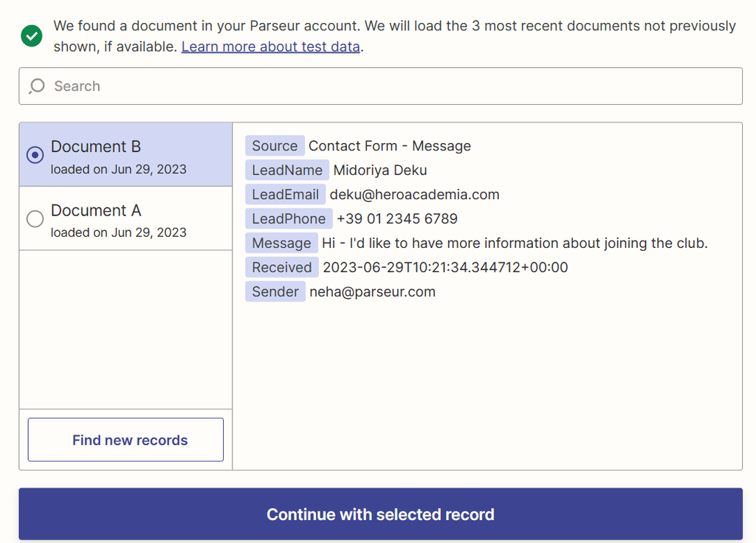Click the Find new records button
Viewport: 756px width, 543px height.
pyautogui.click(x=125, y=439)
